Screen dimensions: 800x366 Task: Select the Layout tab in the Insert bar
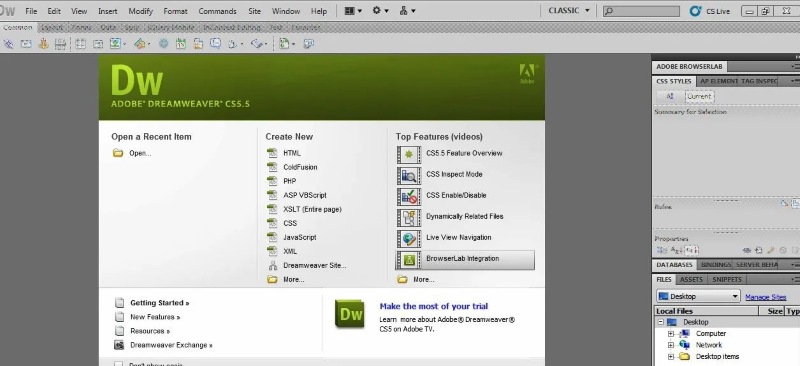[x=52, y=28]
